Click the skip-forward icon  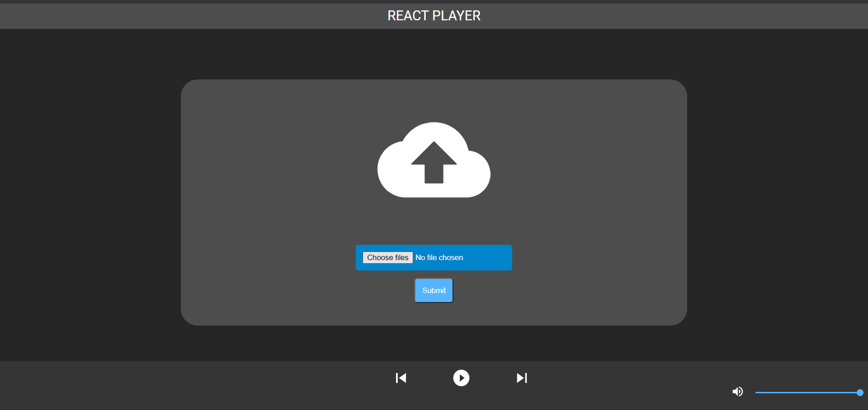click(x=522, y=378)
